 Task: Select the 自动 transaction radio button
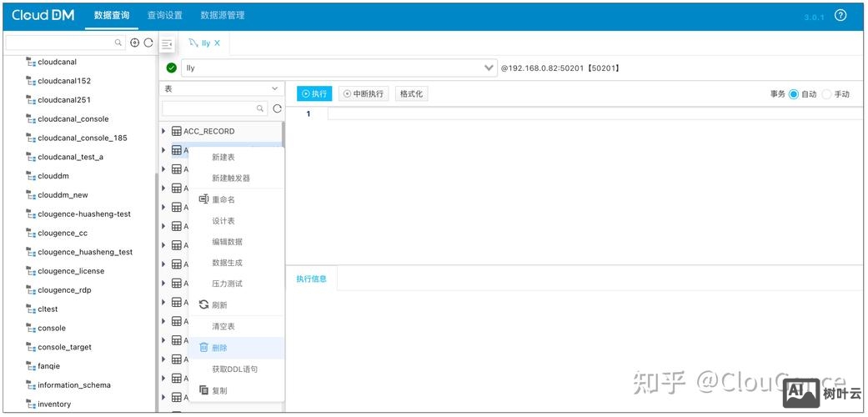point(793,94)
